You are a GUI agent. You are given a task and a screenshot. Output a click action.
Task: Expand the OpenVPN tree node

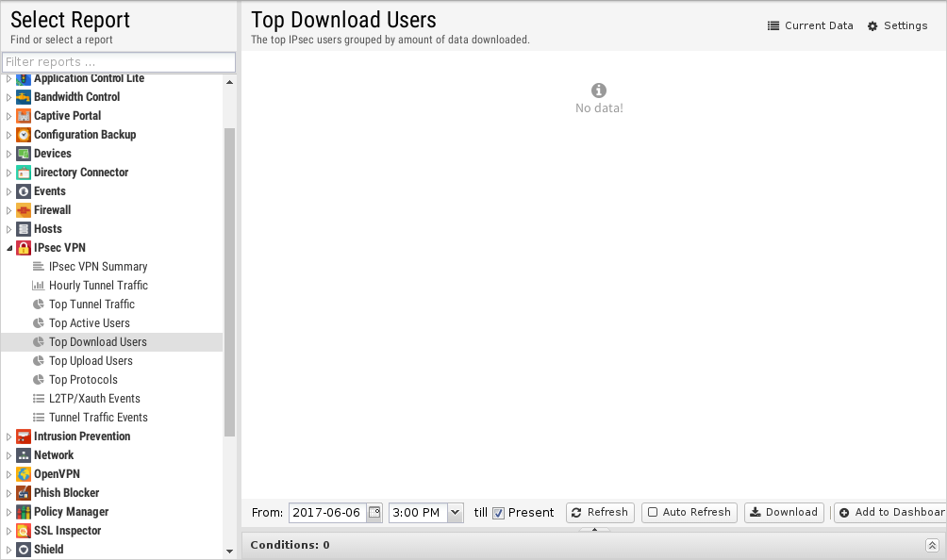click(8, 474)
